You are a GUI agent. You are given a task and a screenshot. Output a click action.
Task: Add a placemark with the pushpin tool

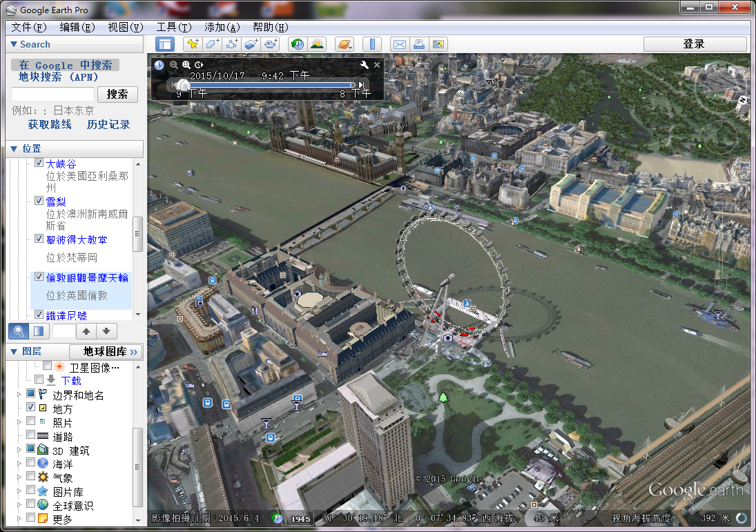[x=193, y=44]
